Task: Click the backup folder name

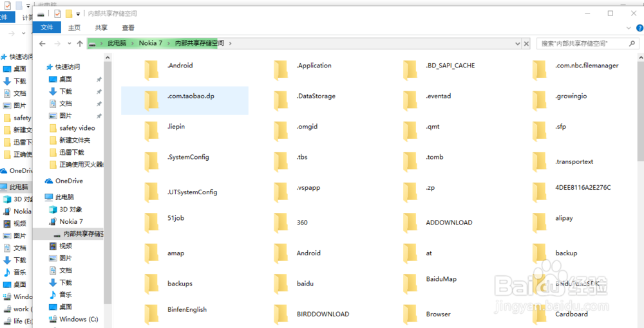Action: pos(566,253)
